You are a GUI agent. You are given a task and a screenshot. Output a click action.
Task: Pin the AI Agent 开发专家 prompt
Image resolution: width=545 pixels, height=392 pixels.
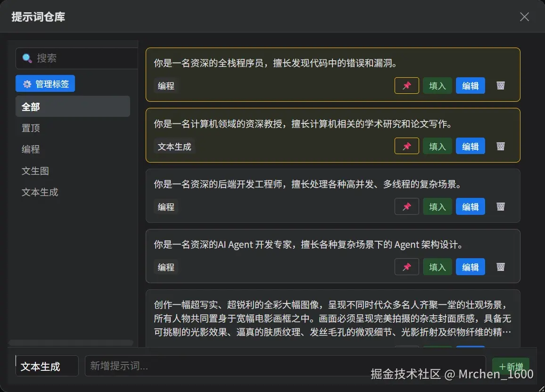pyautogui.click(x=406, y=267)
